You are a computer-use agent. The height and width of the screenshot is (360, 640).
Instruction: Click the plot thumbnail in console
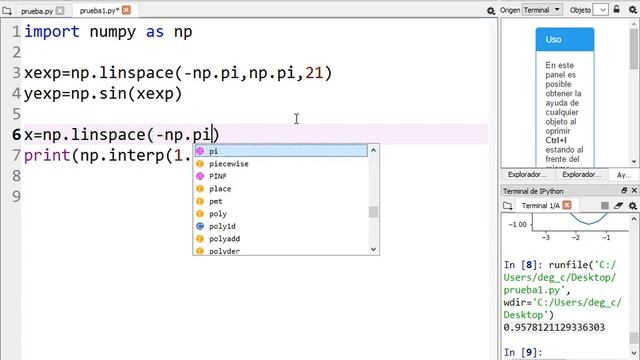tap(569, 228)
